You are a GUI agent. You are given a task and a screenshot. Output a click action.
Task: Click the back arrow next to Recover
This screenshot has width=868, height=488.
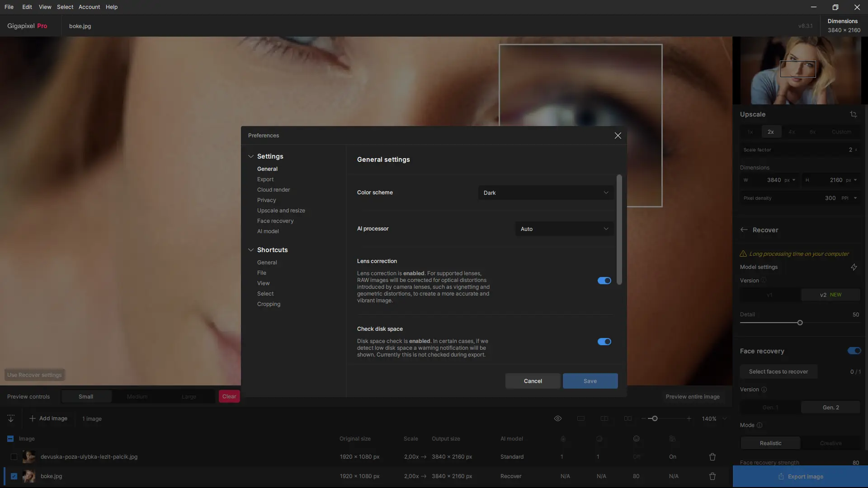tap(744, 230)
